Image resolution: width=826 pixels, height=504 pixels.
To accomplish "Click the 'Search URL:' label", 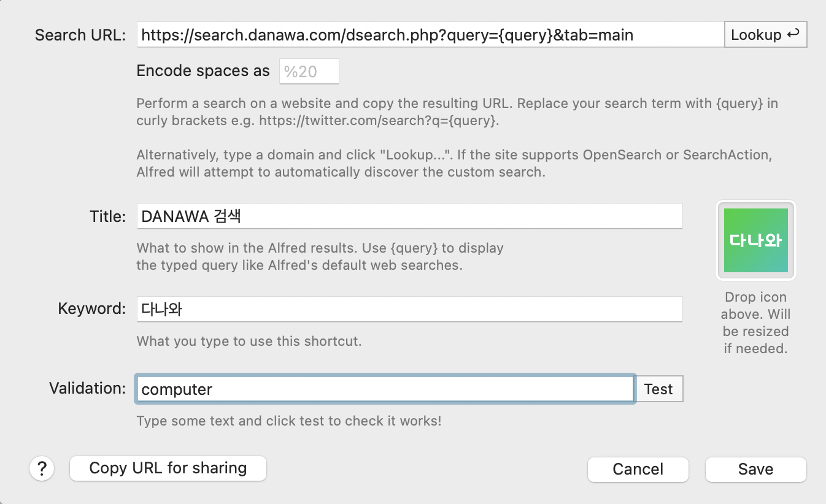I will click(80, 35).
